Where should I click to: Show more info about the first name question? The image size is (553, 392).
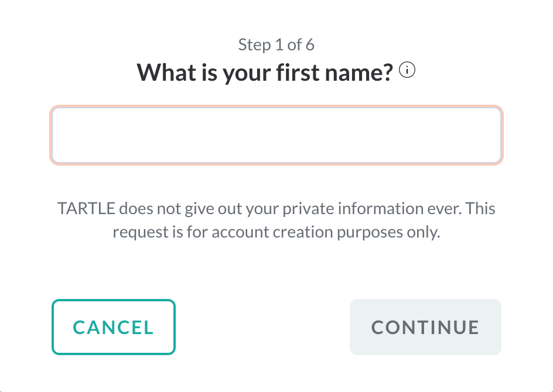408,71
